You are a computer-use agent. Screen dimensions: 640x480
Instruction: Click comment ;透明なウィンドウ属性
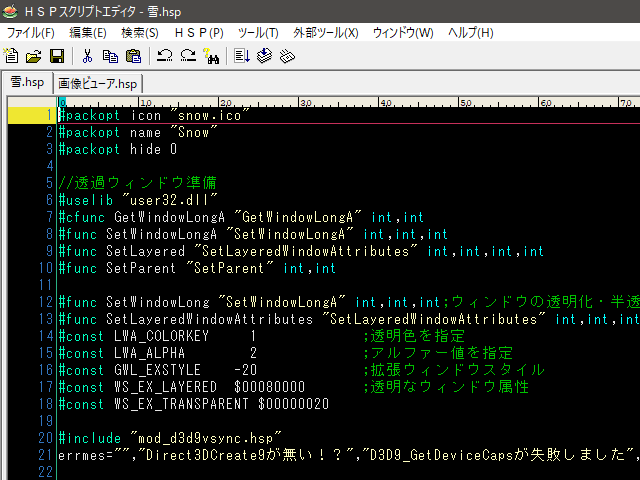pos(446,387)
